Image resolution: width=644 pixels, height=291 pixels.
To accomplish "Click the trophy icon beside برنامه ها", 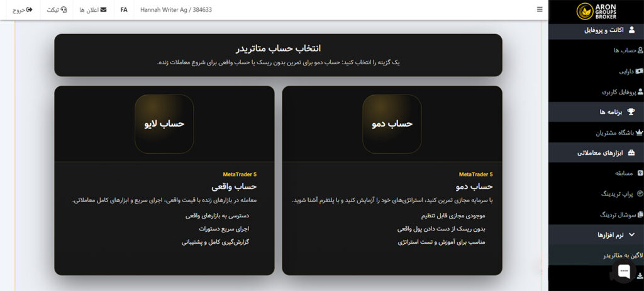I will point(631,112).
